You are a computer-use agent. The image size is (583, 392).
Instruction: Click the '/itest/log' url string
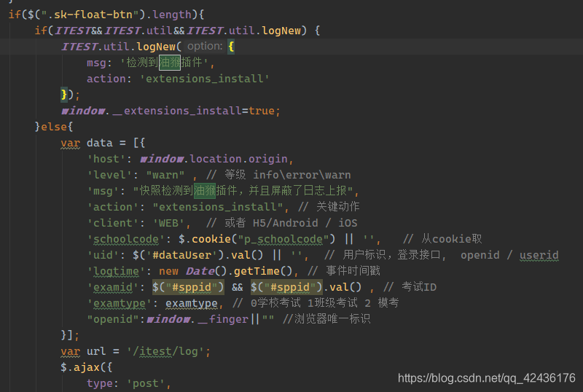pos(168,351)
